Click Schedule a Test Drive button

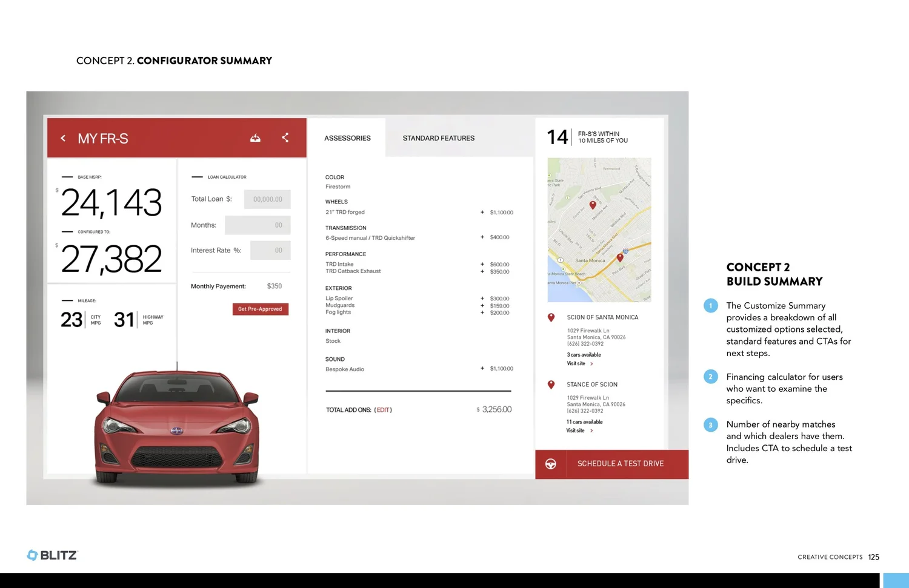tap(612, 464)
